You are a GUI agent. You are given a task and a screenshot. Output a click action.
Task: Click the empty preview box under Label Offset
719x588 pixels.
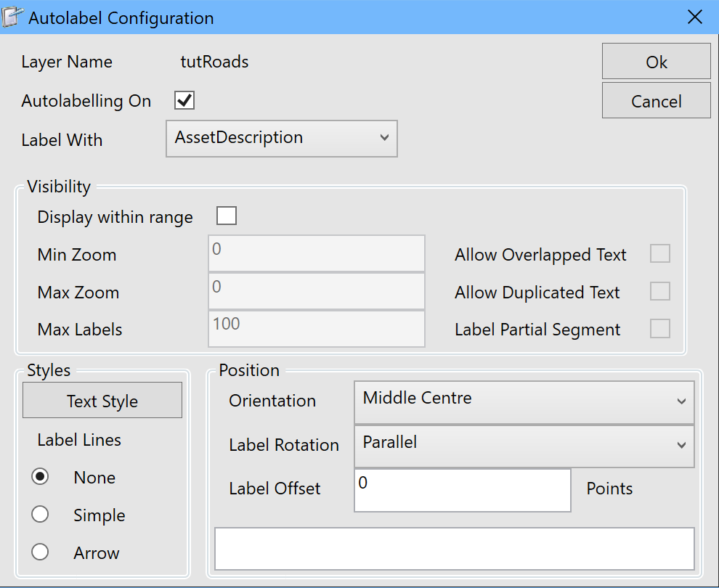tap(455, 549)
